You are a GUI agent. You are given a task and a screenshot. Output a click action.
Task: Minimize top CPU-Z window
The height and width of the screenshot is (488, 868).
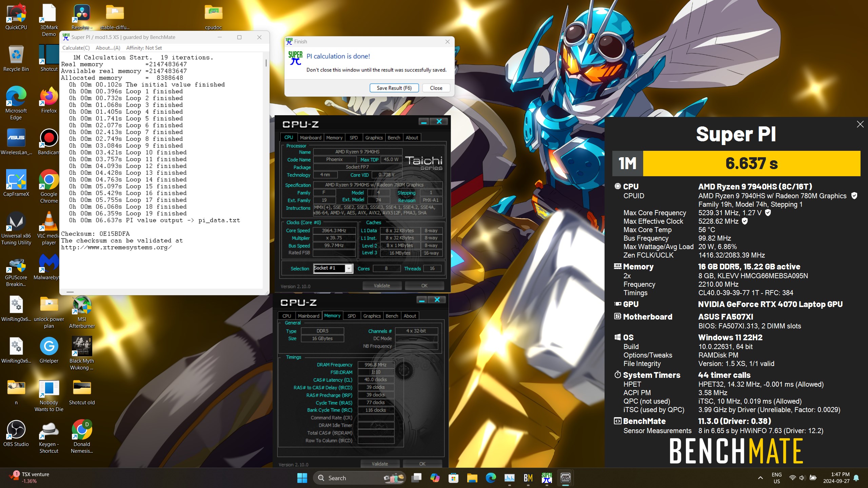[423, 122]
